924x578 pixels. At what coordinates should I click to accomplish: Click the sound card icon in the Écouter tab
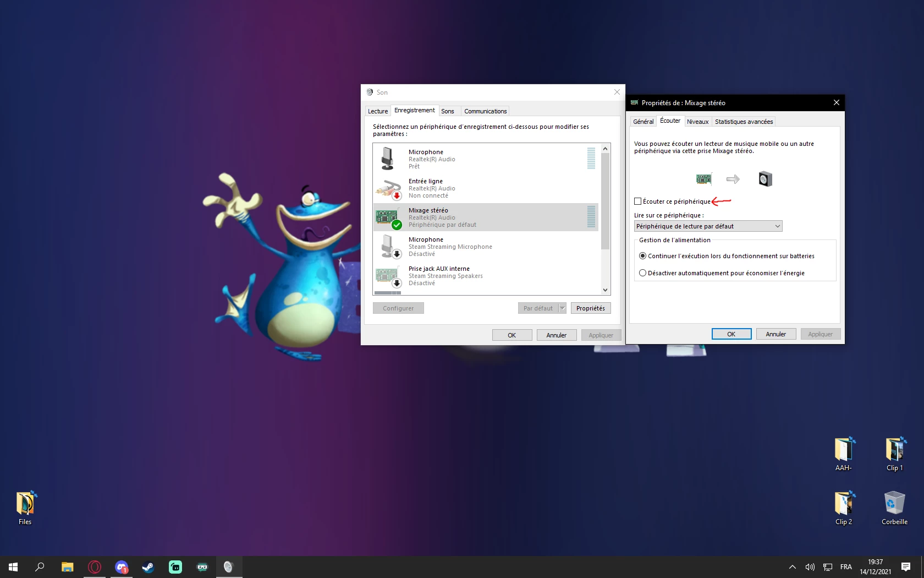(704, 179)
